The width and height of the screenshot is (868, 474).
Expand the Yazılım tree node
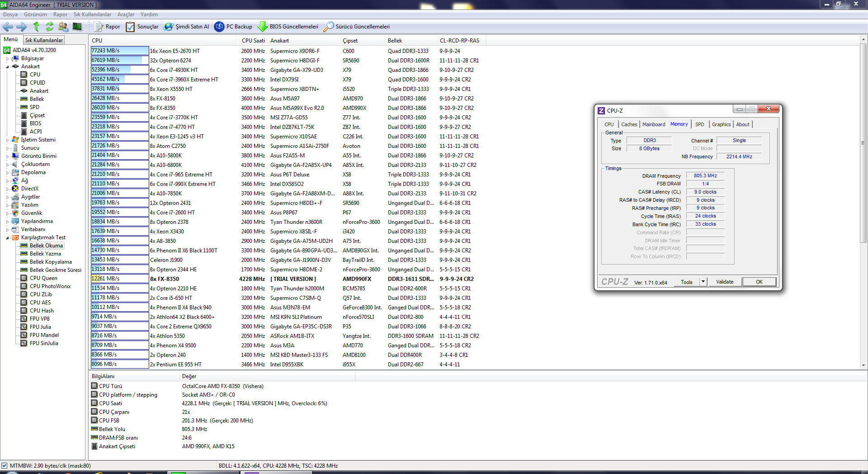coord(7,205)
